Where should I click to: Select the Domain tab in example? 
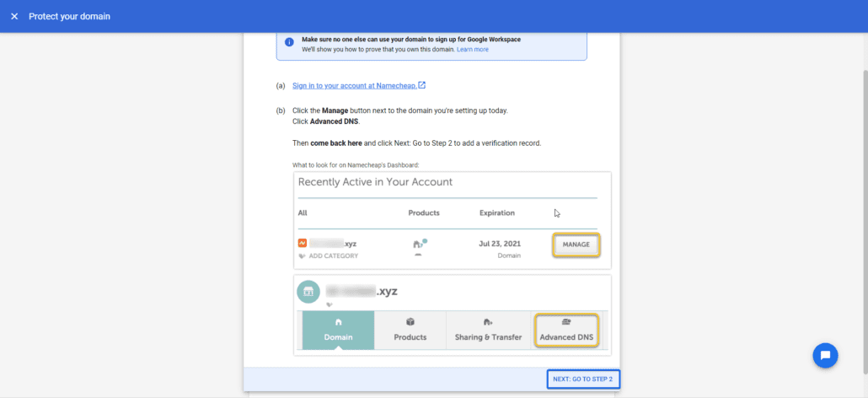click(x=338, y=330)
